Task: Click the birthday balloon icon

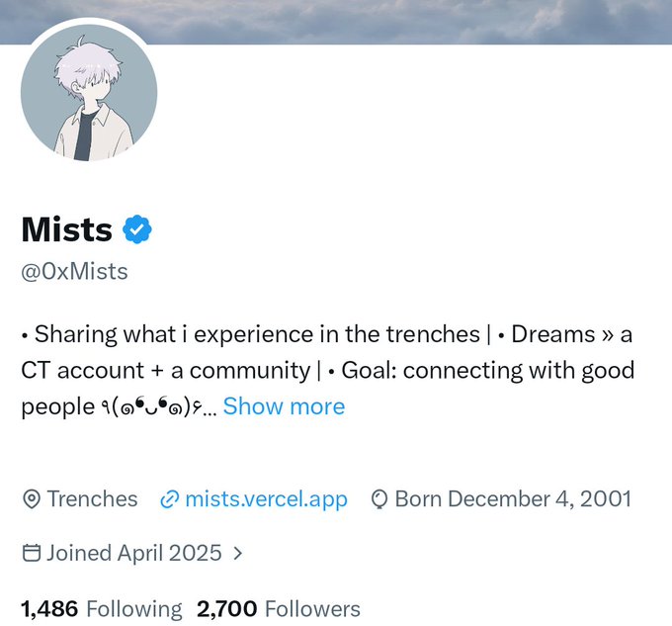Action: (x=379, y=499)
